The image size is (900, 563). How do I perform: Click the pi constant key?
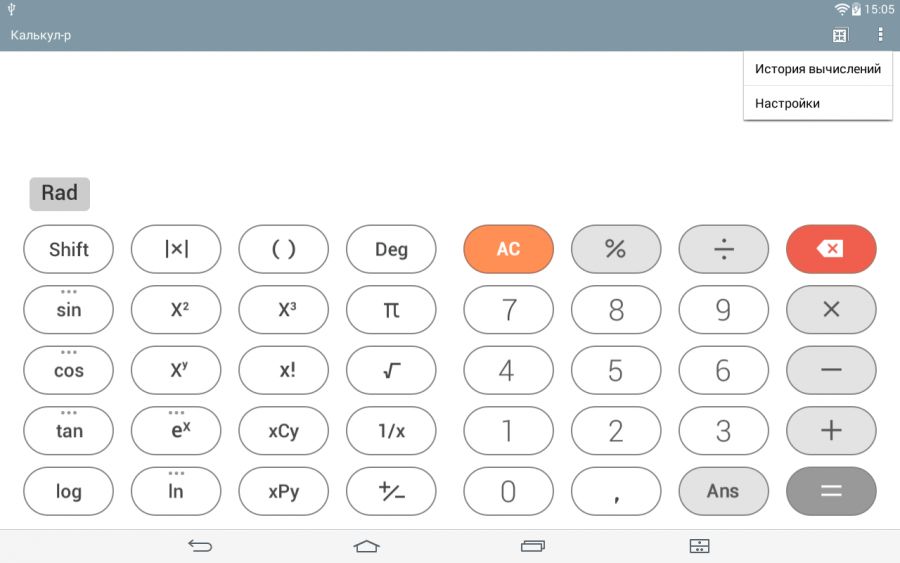(391, 309)
